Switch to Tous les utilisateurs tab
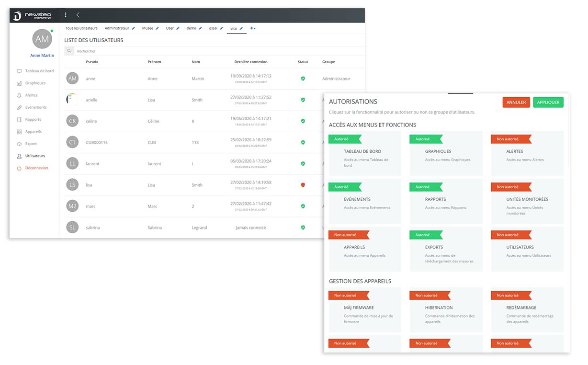This screenshot has height=365, width=588. pos(81,28)
